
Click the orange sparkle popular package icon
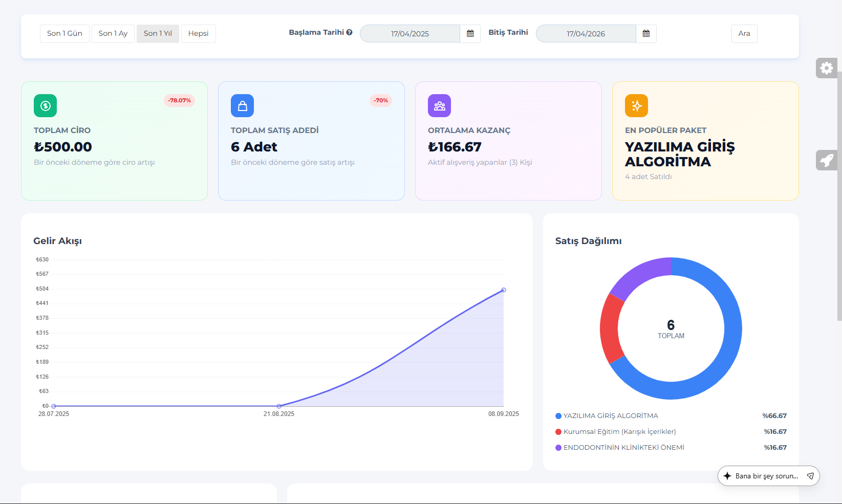(x=636, y=106)
